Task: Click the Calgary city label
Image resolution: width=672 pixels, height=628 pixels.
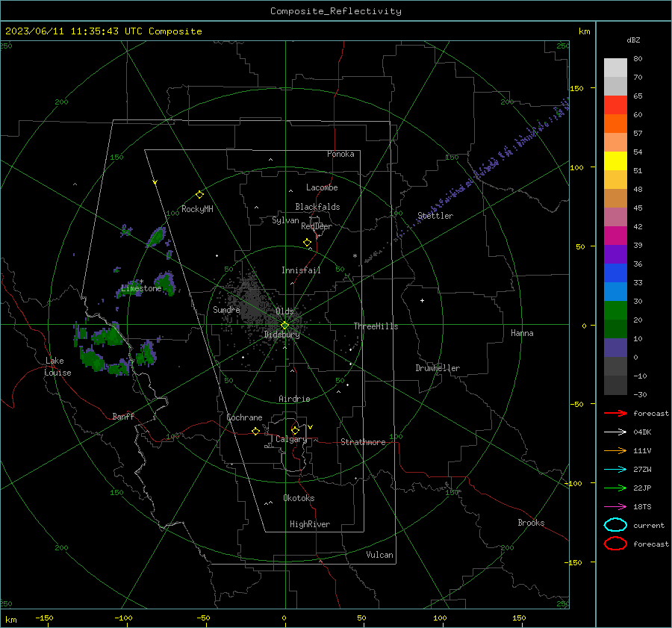Action: coord(291,439)
